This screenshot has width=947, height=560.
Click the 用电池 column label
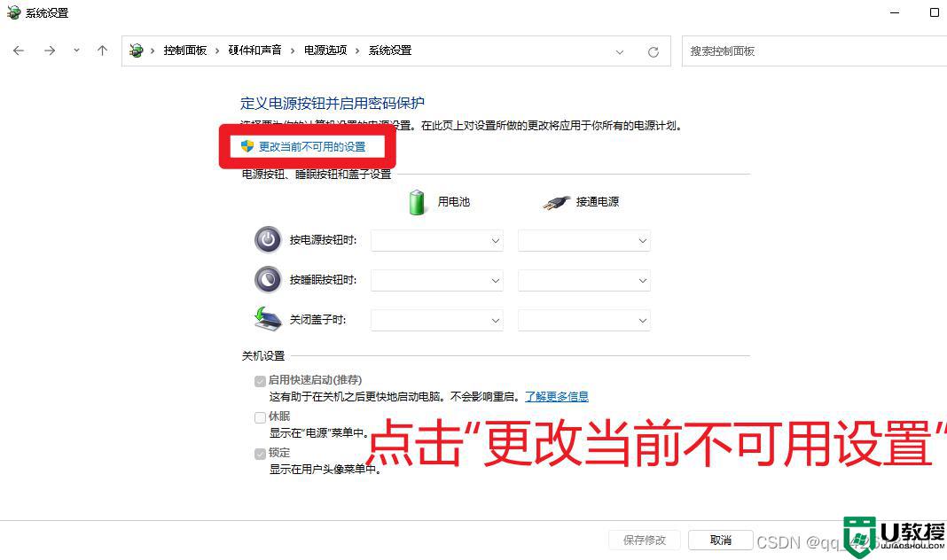[454, 202]
